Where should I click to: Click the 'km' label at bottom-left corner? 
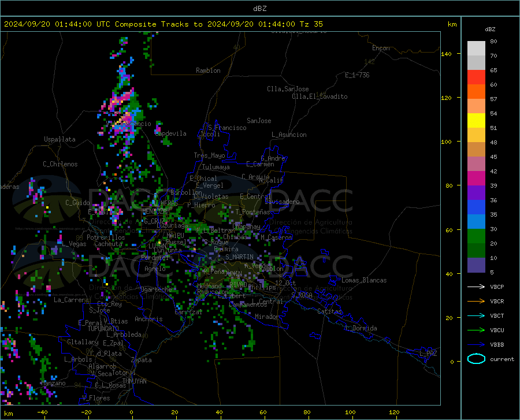(x=8, y=414)
